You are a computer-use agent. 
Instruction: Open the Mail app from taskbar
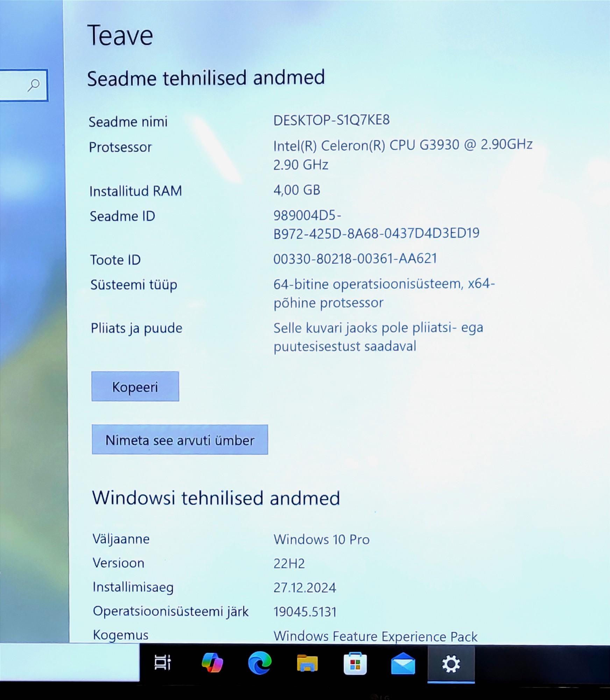403,663
